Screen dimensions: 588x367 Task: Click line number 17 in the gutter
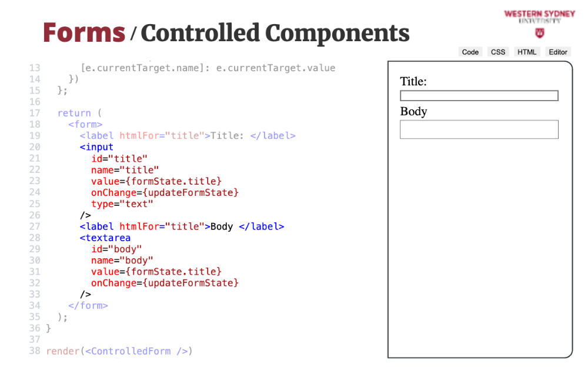34,113
